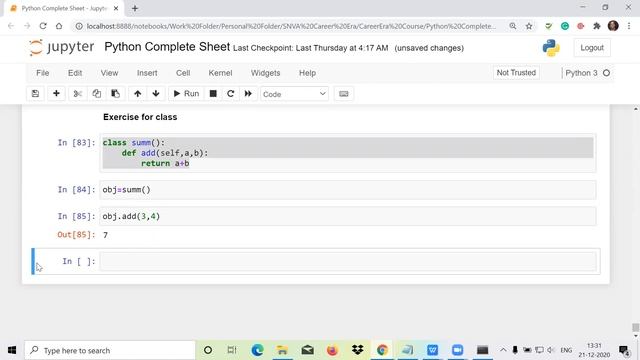
Task: Open the View menu
Action: (x=109, y=73)
